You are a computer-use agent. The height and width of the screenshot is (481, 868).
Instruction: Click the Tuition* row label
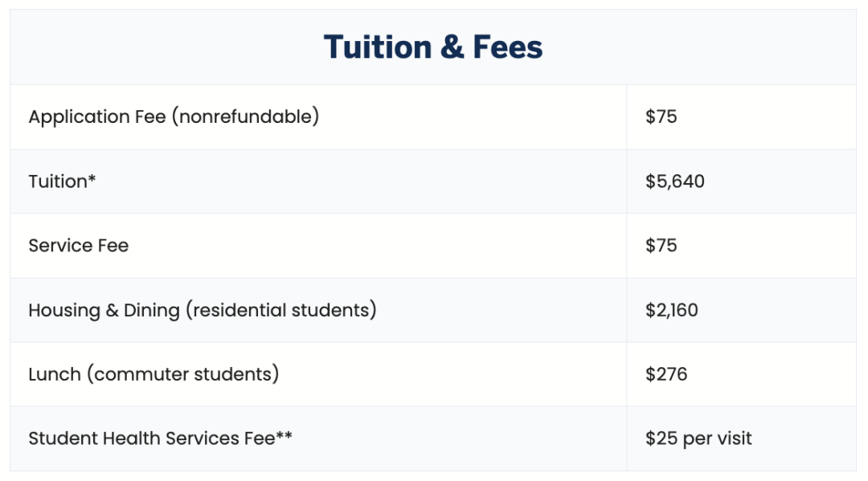click(x=62, y=181)
